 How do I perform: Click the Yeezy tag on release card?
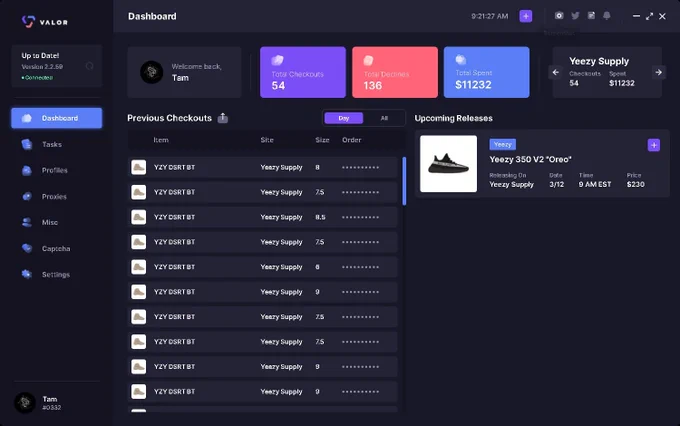503,144
